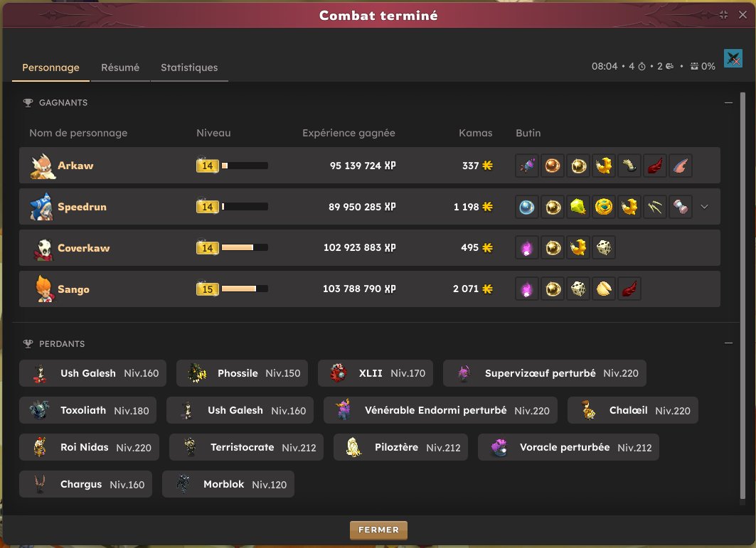Click the Sango character name

tap(73, 289)
